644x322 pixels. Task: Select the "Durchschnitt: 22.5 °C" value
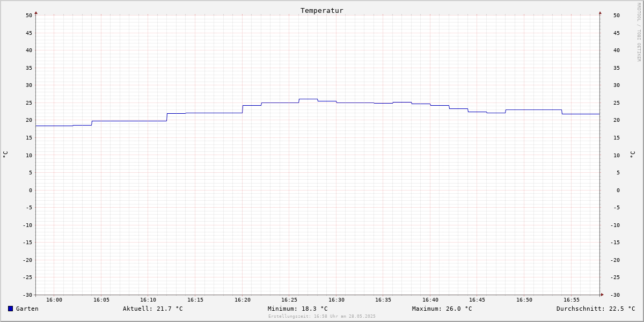click(596, 309)
